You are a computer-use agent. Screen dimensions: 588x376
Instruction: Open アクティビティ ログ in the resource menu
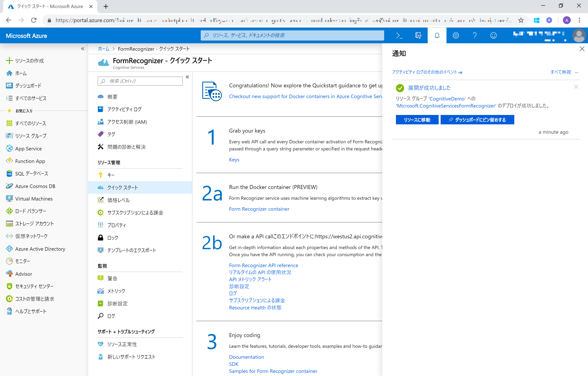124,109
